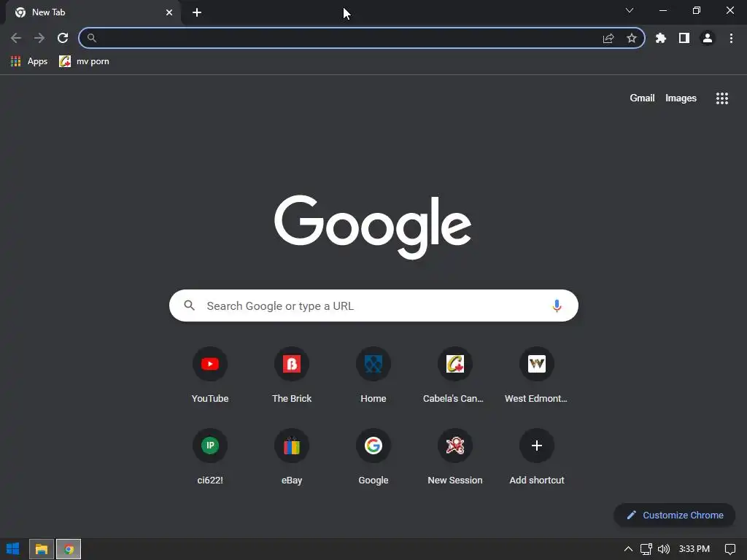This screenshot has height=560, width=747.
Task: Open the Home shortcut tile
Action: pyautogui.click(x=373, y=376)
